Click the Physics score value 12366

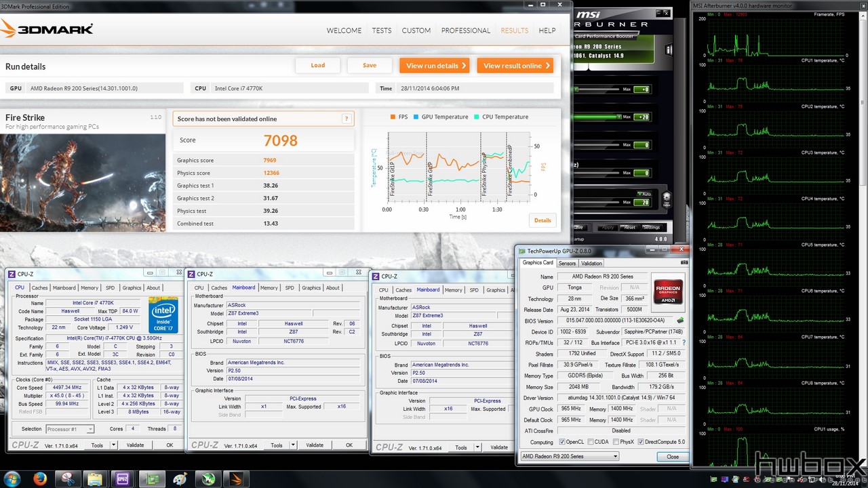click(271, 173)
